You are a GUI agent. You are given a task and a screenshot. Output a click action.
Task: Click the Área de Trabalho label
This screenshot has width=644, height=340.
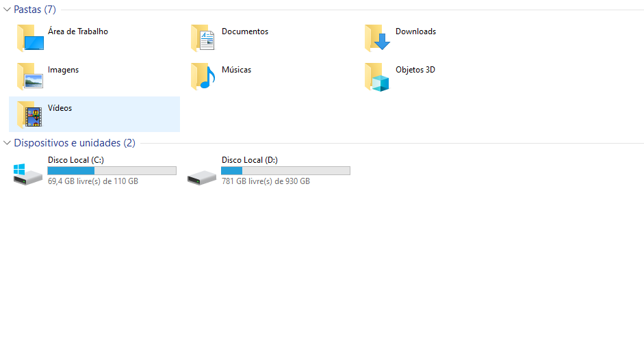pos(78,31)
